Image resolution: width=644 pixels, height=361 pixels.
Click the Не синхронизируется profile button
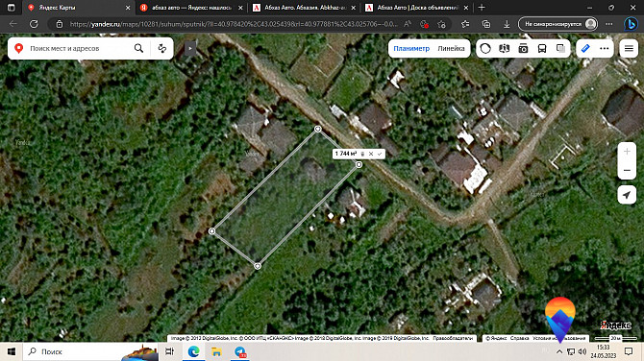pyautogui.click(x=557, y=24)
